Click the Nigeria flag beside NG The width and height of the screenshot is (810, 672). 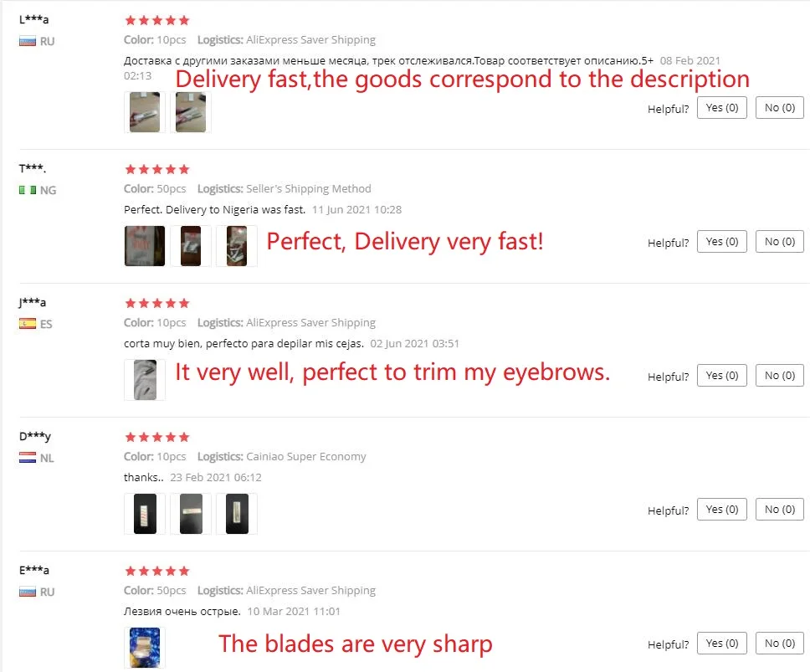[x=27, y=190]
